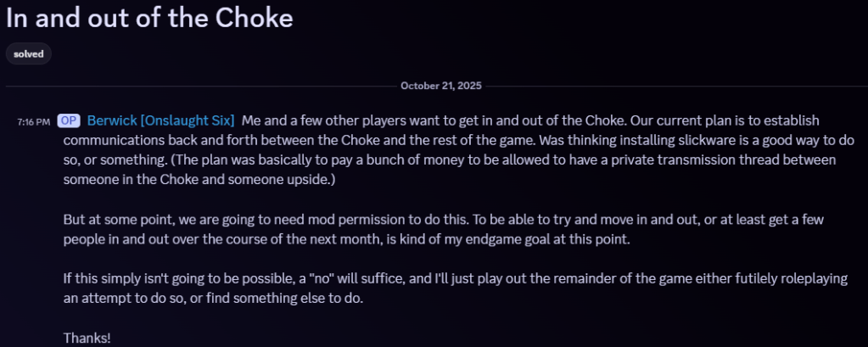868x347 pixels.
Task: Select the "solved" tag under the title
Action: point(29,53)
